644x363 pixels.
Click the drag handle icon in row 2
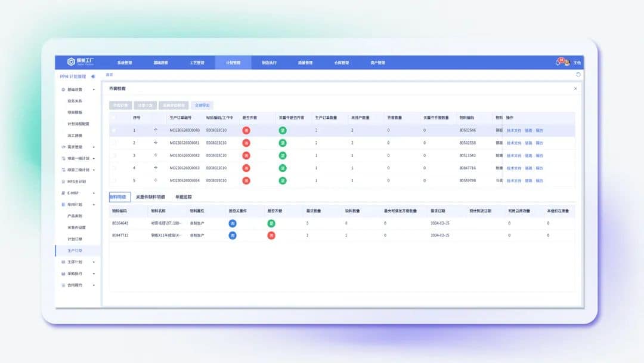[x=156, y=143]
